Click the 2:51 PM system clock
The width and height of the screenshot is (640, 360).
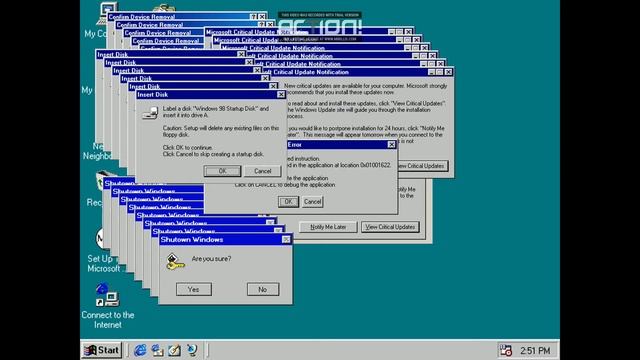pos(535,351)
